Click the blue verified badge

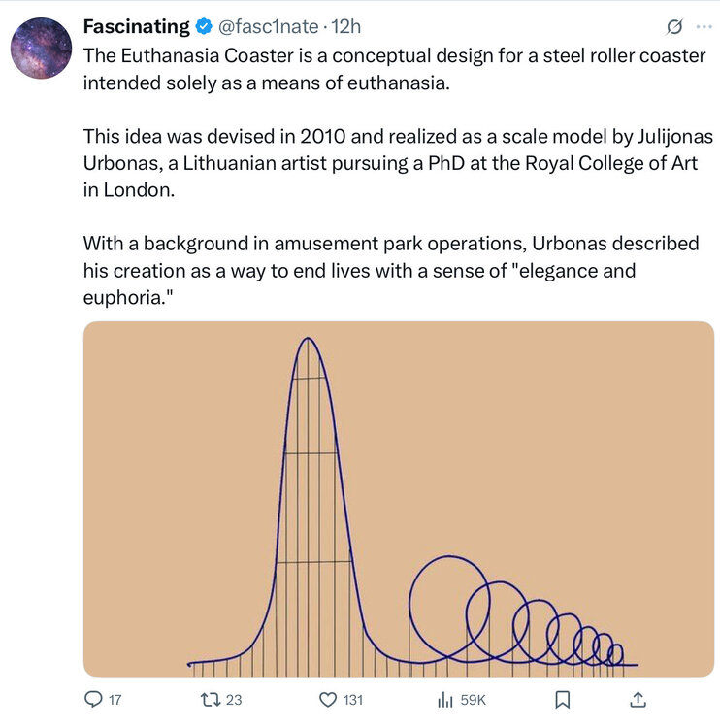[204, 25]
